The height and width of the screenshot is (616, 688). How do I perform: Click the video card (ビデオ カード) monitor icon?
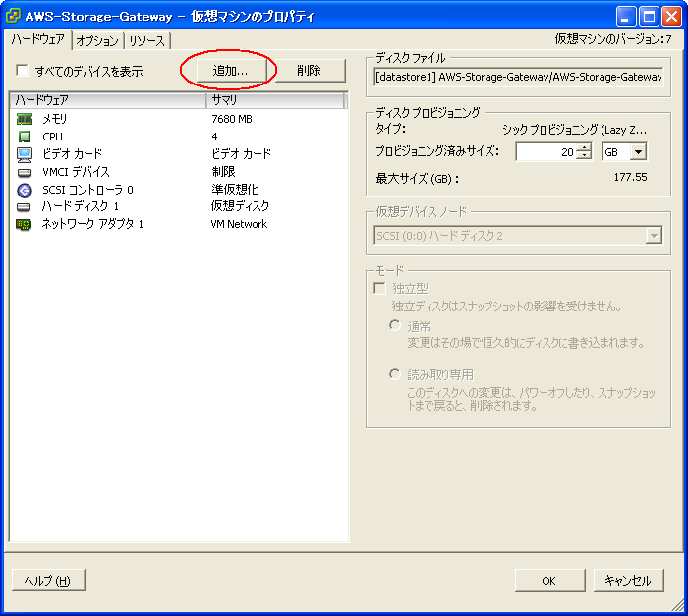25,154
